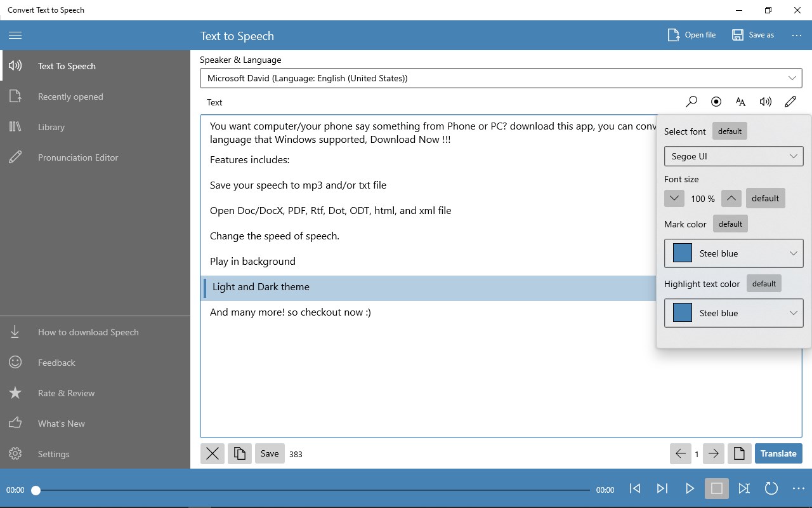Toggle the hamburger navigation menu
Viewport: 812px width, 508px height.
click(x=15, y=36)
